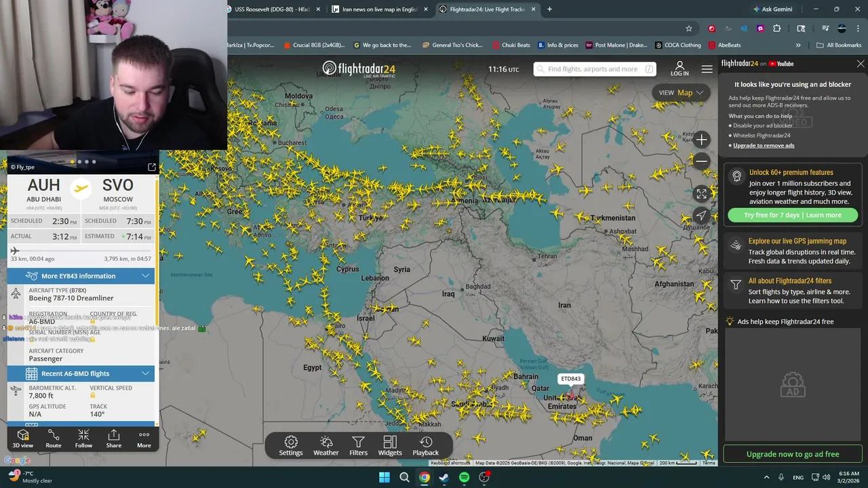Open More options in flight panel

144,439
